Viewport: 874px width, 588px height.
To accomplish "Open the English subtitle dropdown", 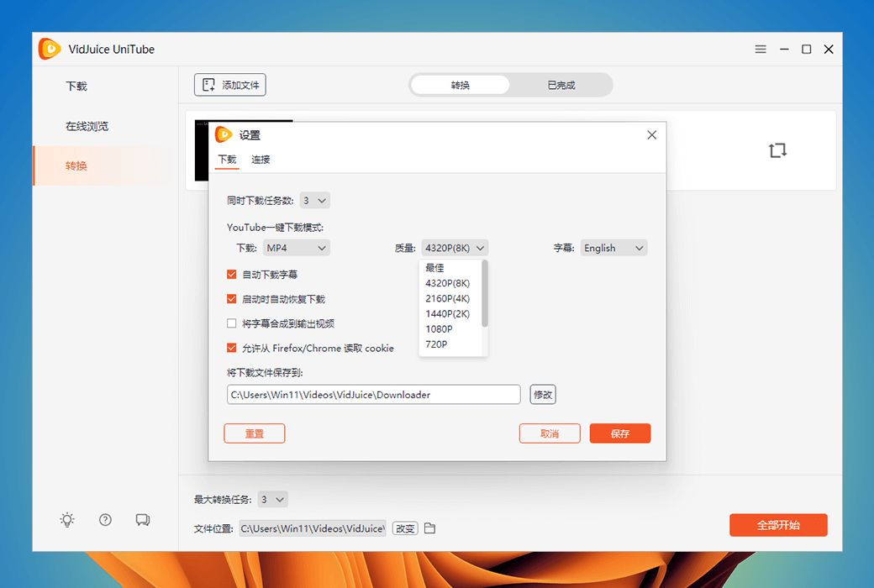I will tap(613, 248).
